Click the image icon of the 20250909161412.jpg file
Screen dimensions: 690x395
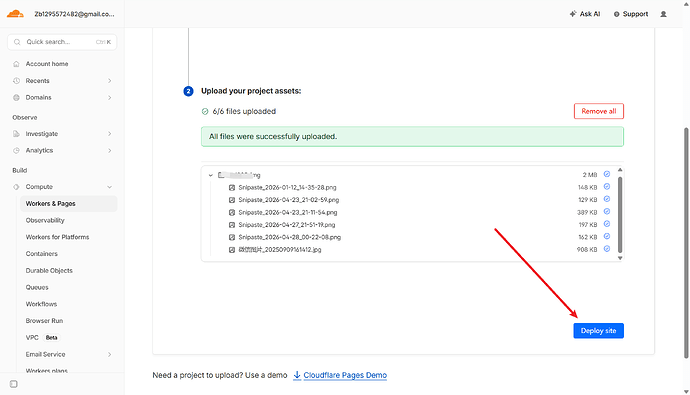[x=232, y=250]
